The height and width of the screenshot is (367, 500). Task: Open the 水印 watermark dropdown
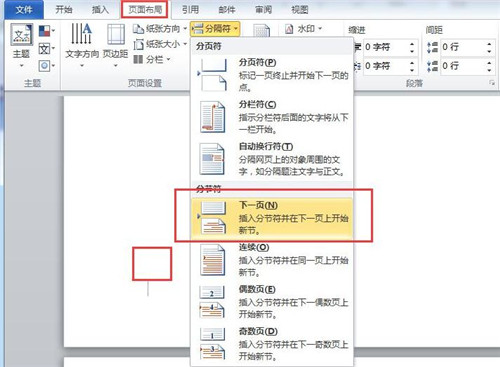coord(304,29)
